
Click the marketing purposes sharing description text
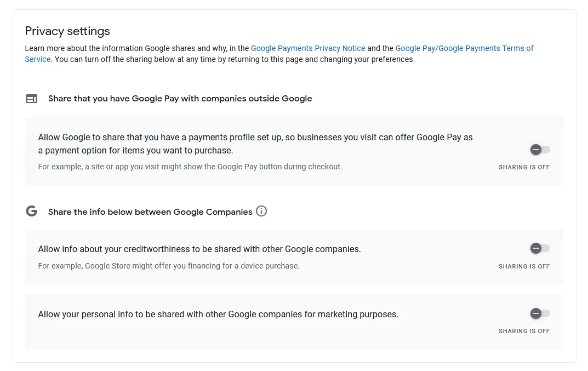pyautogui.click(x=218, y=315)
